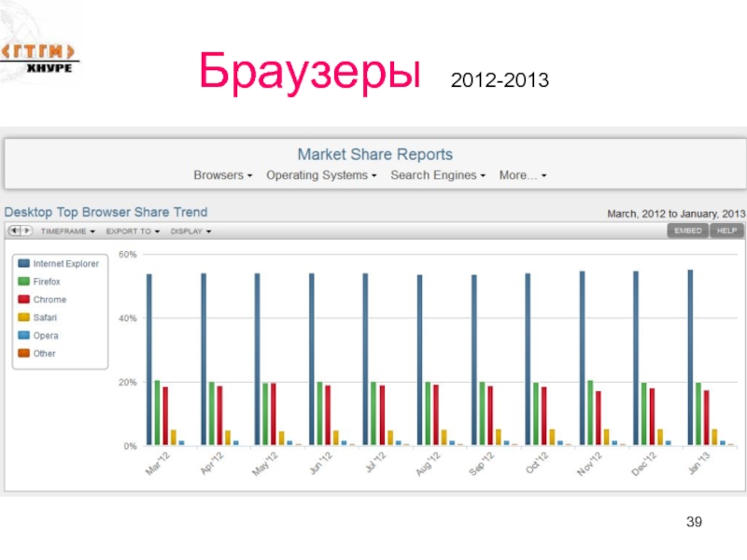Open the Search Engines dropdown

tap(437, 175)
